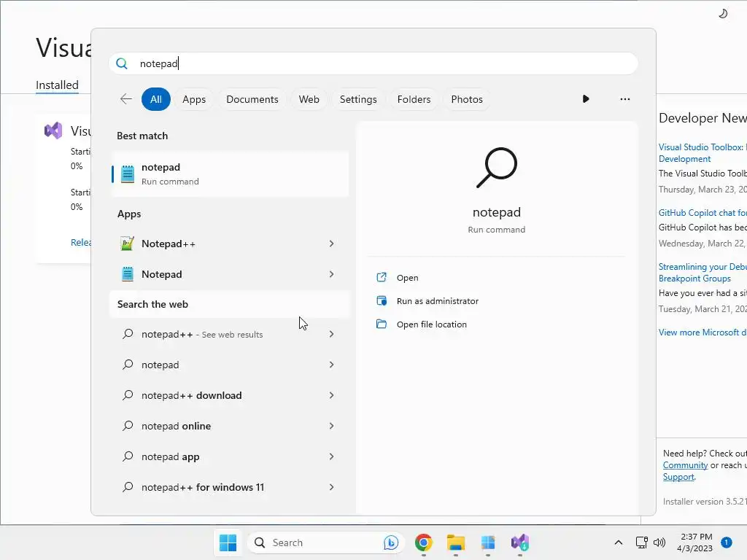Switch to the Settings filter
Image resolution: width=747 pixels, height=560 pixels.
358,99
